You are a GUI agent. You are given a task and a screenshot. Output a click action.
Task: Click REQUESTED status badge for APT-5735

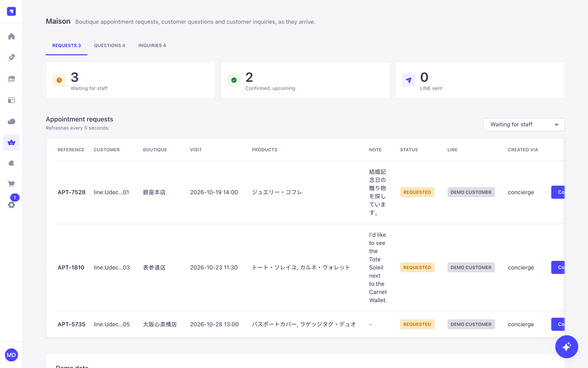click(417, 324)
